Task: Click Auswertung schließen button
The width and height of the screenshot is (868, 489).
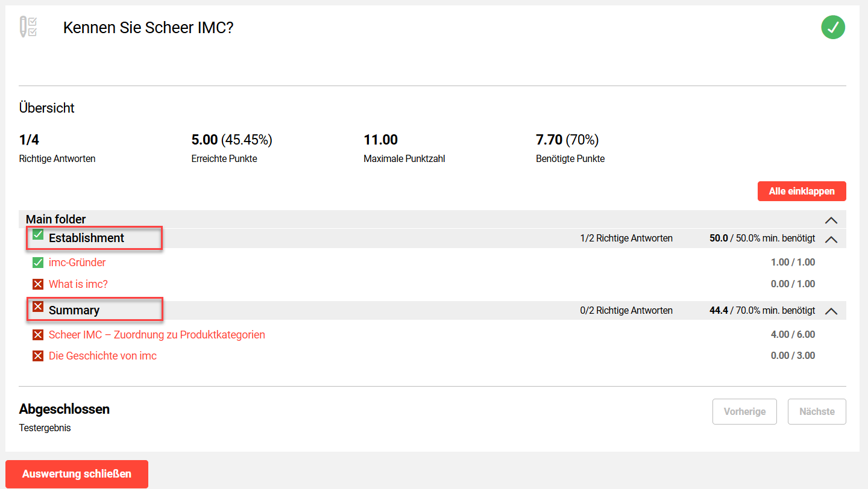Action: pyautogui.click(x=77, y=474)
